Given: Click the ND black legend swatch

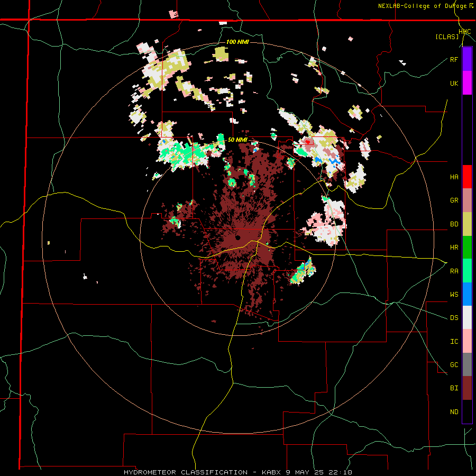Looking at the screenshot, I should (467, 411).
